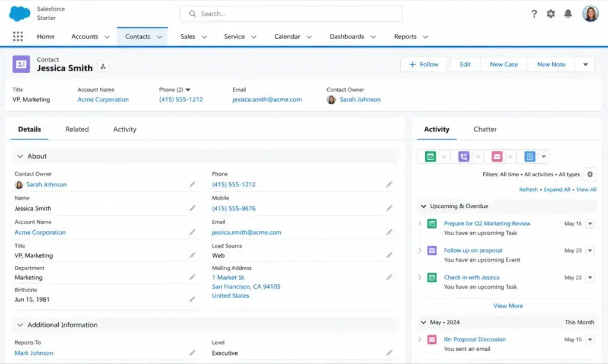Viewport: 608px width, 364px height.
Task: Expand the Phone (2) dropdown arrow
Action: point(188,90)
